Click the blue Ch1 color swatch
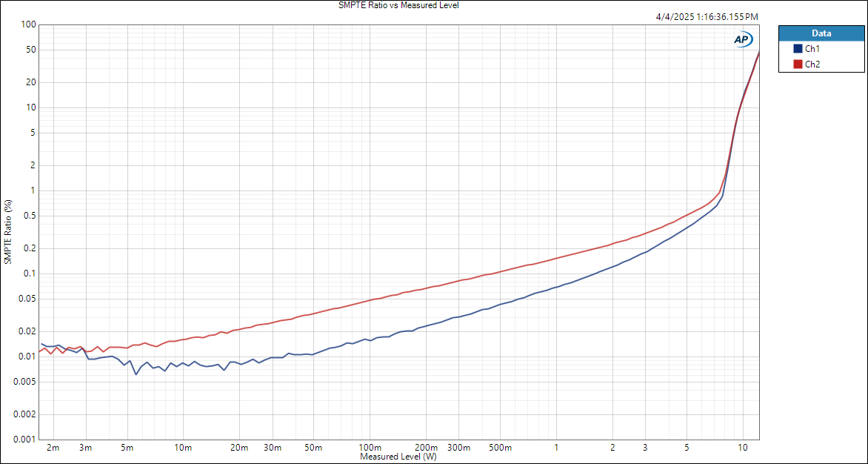868x464 pixels. pos(798,49)
